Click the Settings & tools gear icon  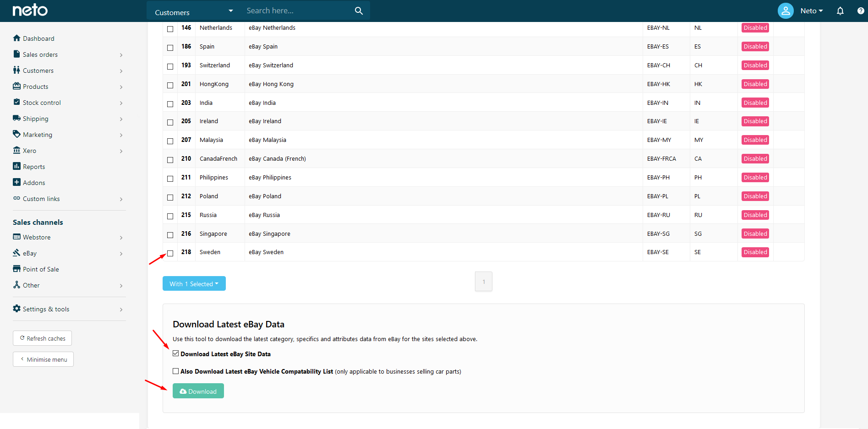[x=16, y=309]
